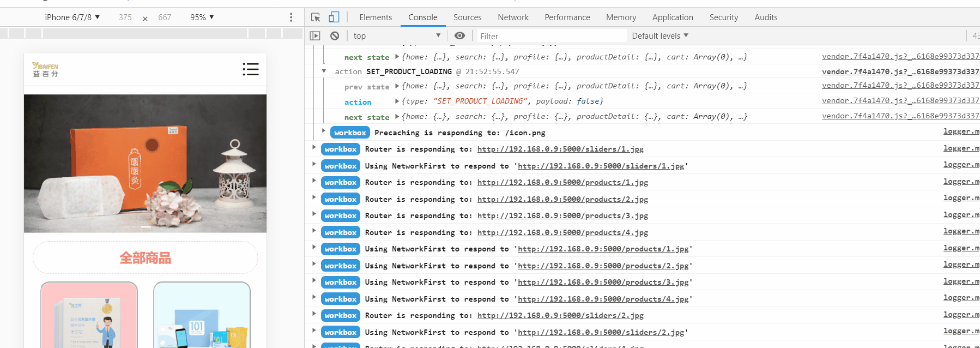Open the 95% zoom dropdown
This screenshot has height=348, width=980.
coord(202,17)
